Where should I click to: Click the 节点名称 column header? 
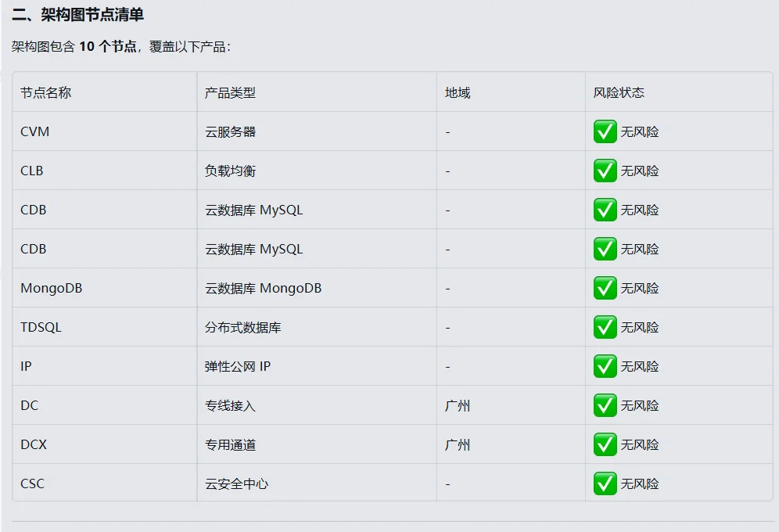click(x=45, y=92)
